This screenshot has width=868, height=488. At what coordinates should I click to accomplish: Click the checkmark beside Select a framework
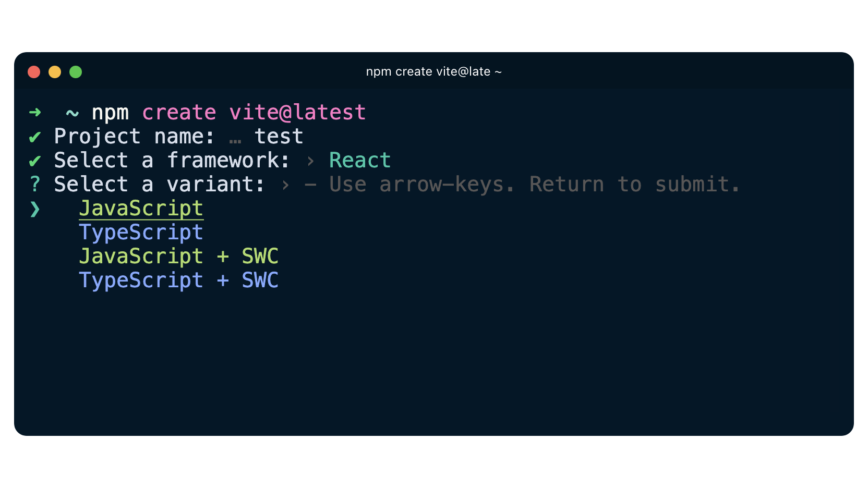point(35,161)
